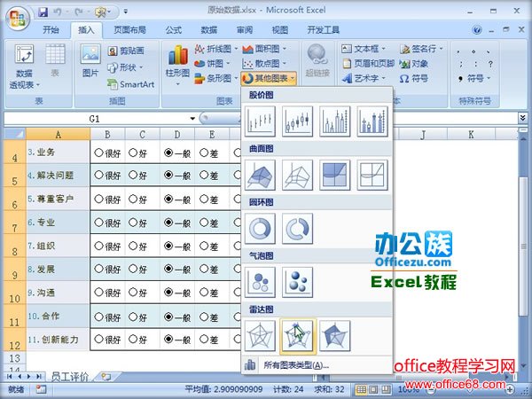This screenshot has width=532, height=399.
Task: Insert a bubble chart
Action: tap(260, 282)
